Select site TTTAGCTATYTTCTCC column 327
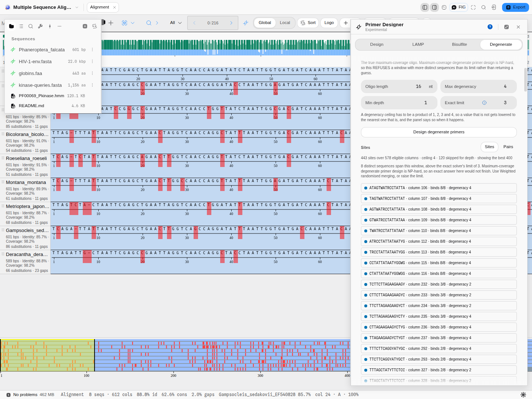This screenshot has height=399, width=532. coord(439,370)
